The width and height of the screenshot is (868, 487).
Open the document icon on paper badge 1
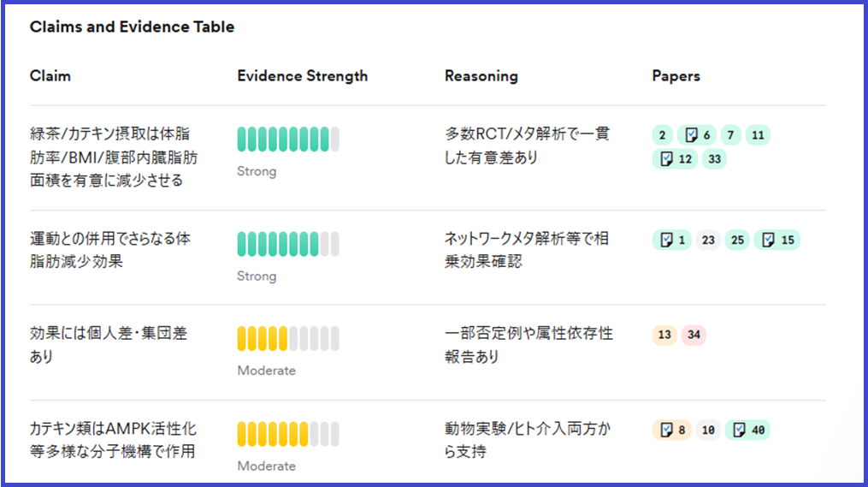[x=666, y=241]
